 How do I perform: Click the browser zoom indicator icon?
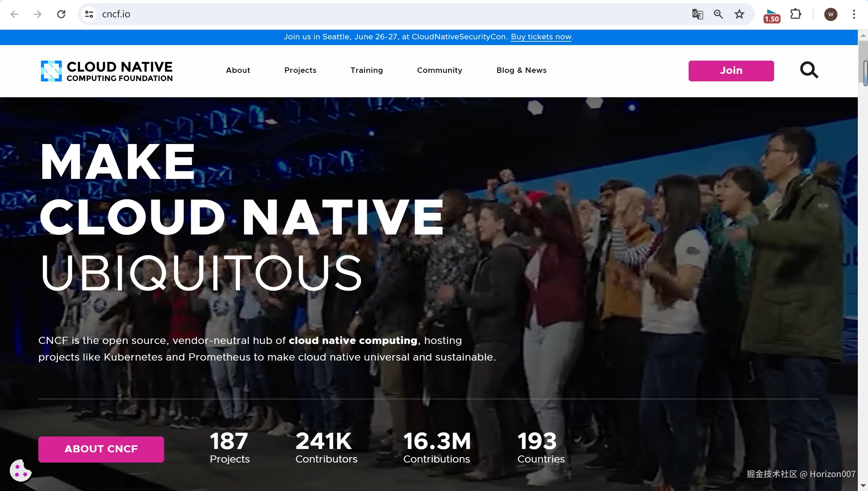tap(718, 14)
